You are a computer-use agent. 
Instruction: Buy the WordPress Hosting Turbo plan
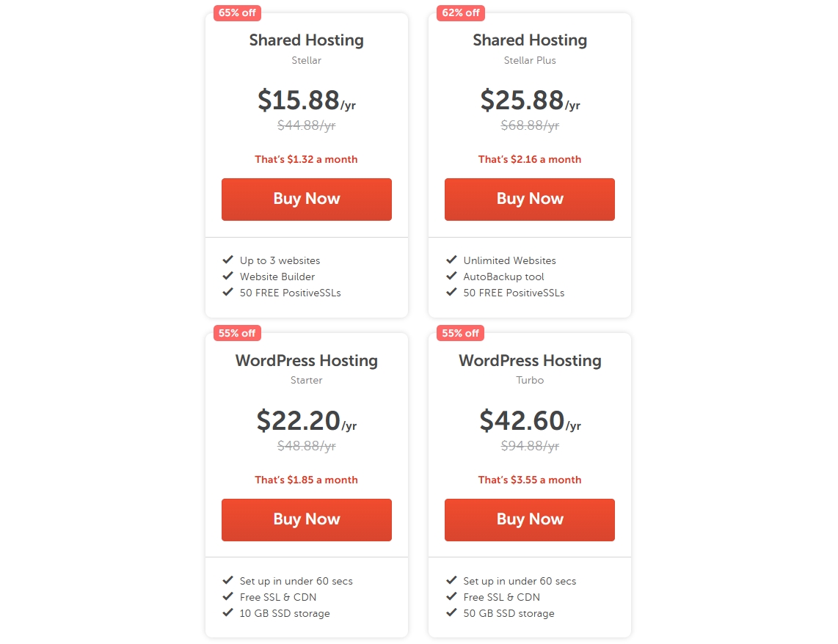click(x=529, y=519)
